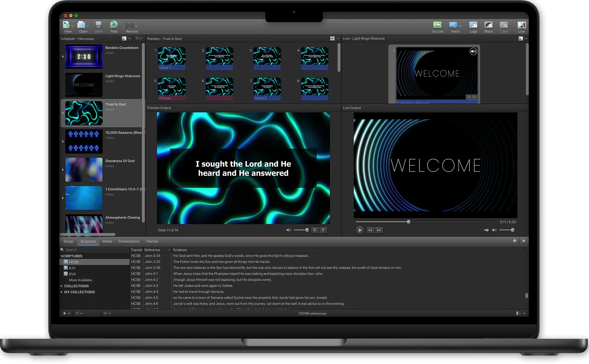Click the More Available... link
Screen dimensions: 589x364
pyautogui.click(x=81, y=280)
